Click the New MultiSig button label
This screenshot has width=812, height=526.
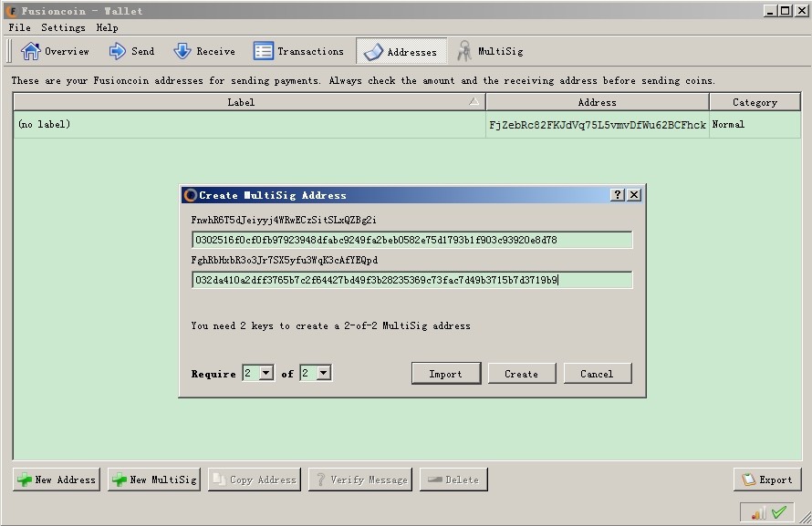click(163, 480)
